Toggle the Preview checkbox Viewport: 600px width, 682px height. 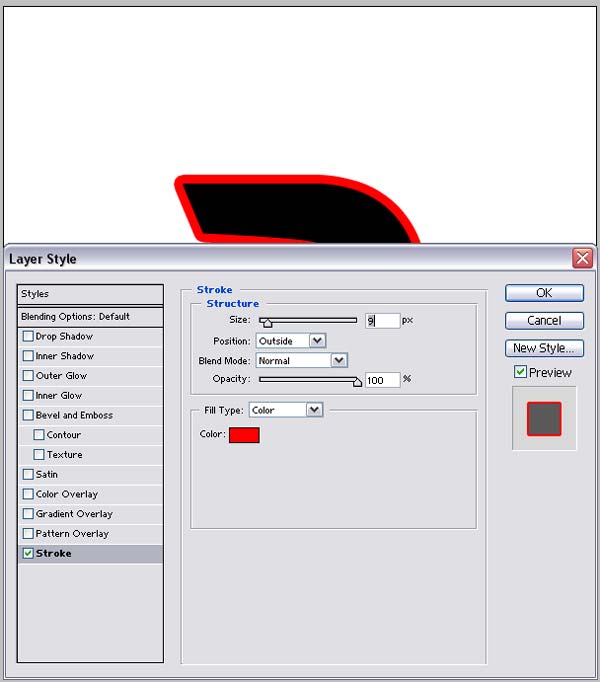click(x=520, y=372)
